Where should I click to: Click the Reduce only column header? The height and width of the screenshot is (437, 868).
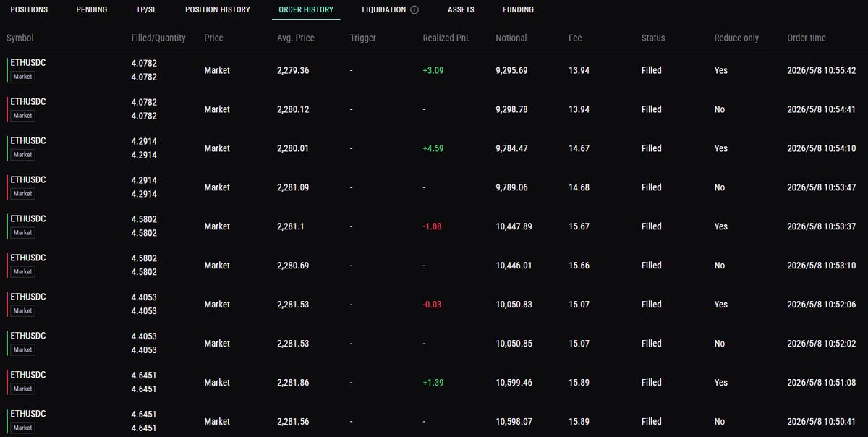point(737,38)
